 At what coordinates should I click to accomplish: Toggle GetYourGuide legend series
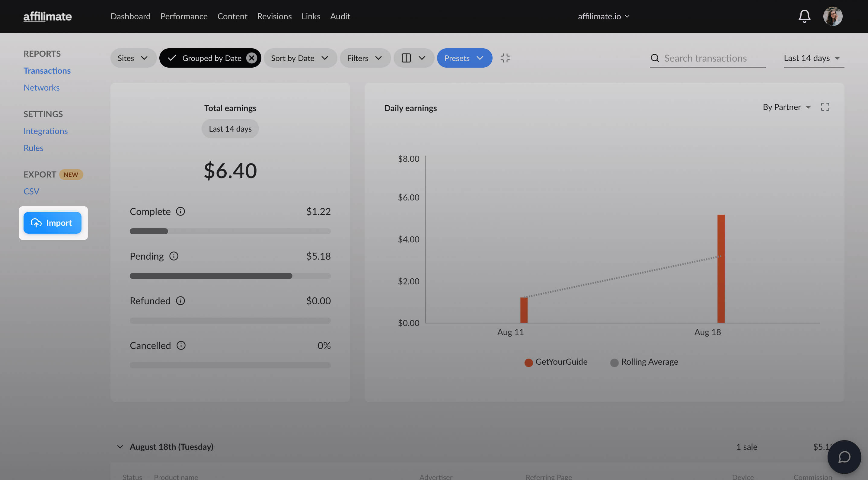click(x=556, y=362)
